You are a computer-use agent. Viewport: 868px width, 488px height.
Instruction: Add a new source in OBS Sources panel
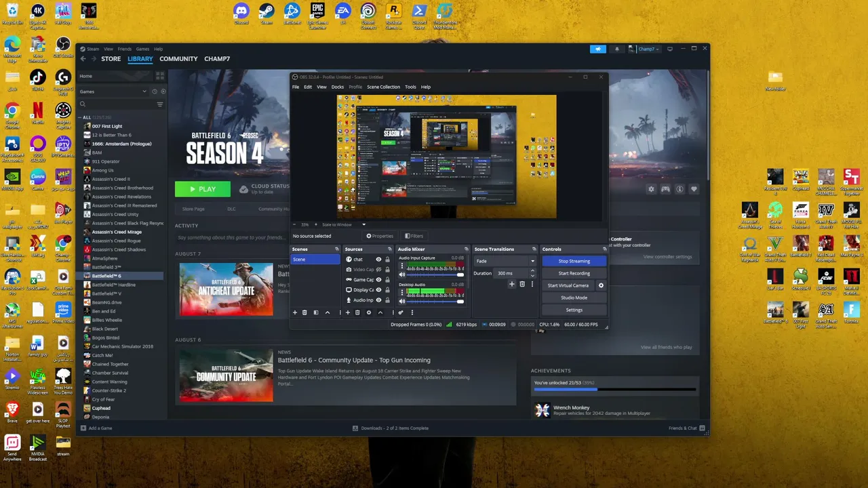(348, 312)
